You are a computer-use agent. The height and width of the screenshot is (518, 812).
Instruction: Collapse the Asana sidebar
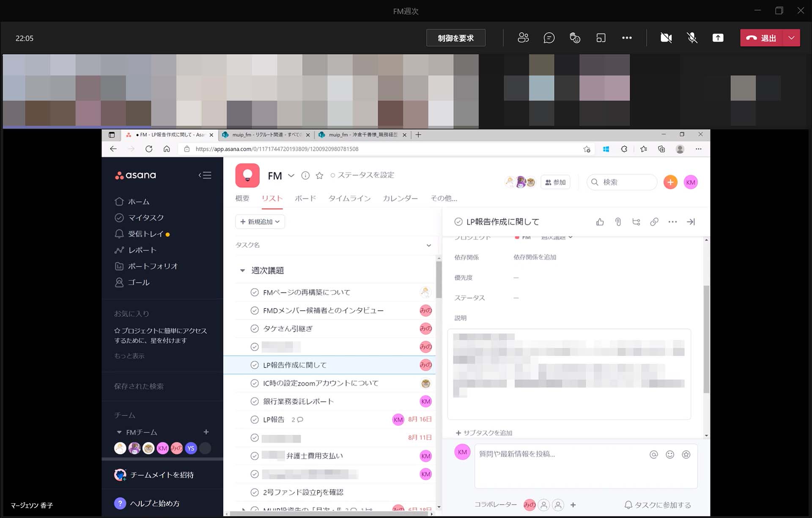205,175
